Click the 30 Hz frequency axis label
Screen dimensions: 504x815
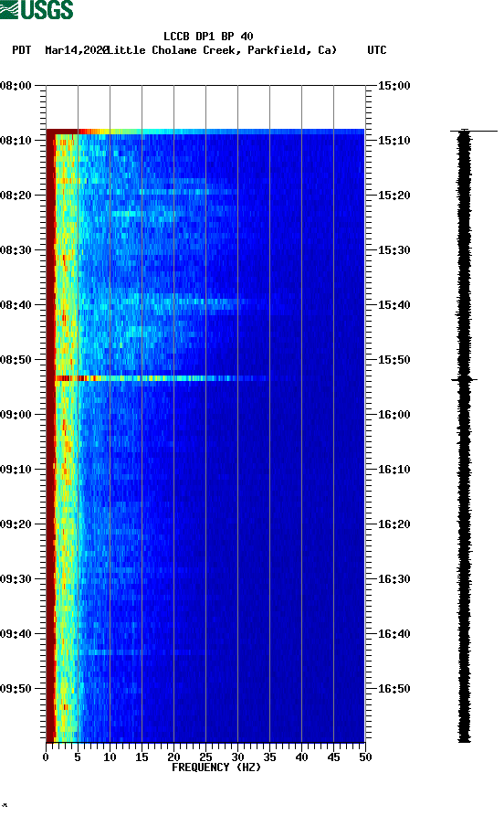[237, 757]
